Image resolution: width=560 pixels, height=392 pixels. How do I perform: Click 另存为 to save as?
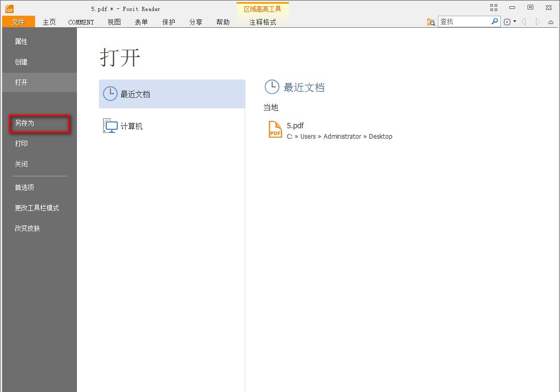(24, 123)
